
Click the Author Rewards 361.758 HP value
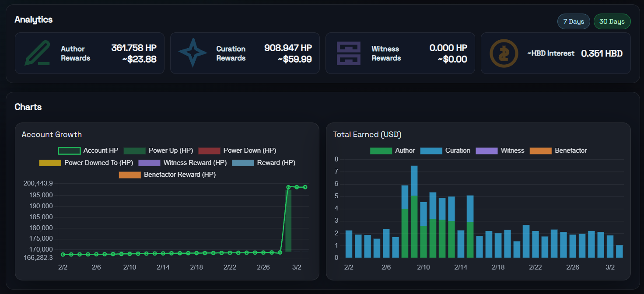click(x=134, y=48)
